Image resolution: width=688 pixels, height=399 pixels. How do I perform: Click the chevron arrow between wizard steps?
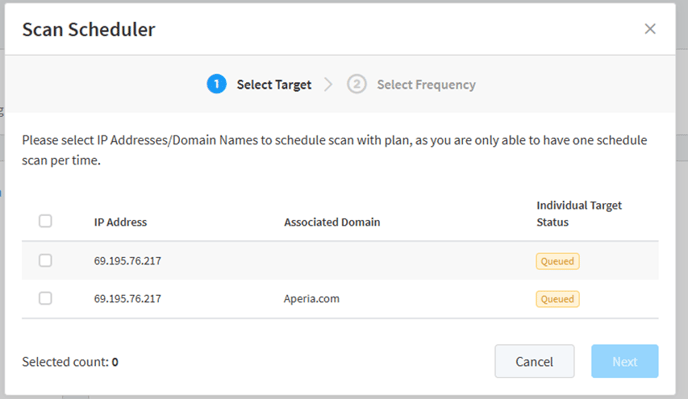tap(328, 84)
